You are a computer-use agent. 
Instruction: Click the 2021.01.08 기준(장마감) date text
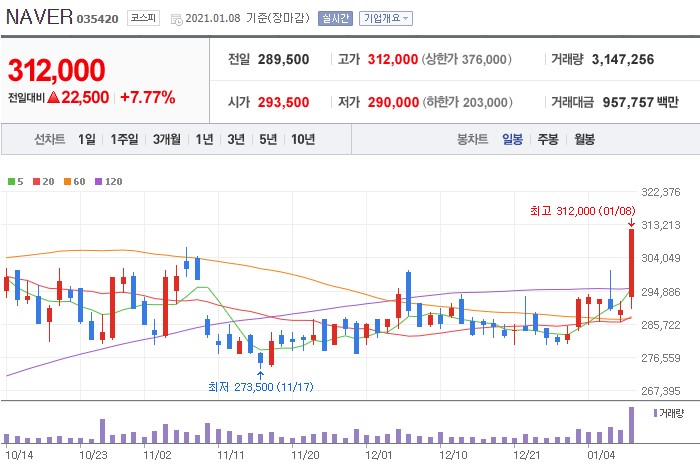[247, 18]
